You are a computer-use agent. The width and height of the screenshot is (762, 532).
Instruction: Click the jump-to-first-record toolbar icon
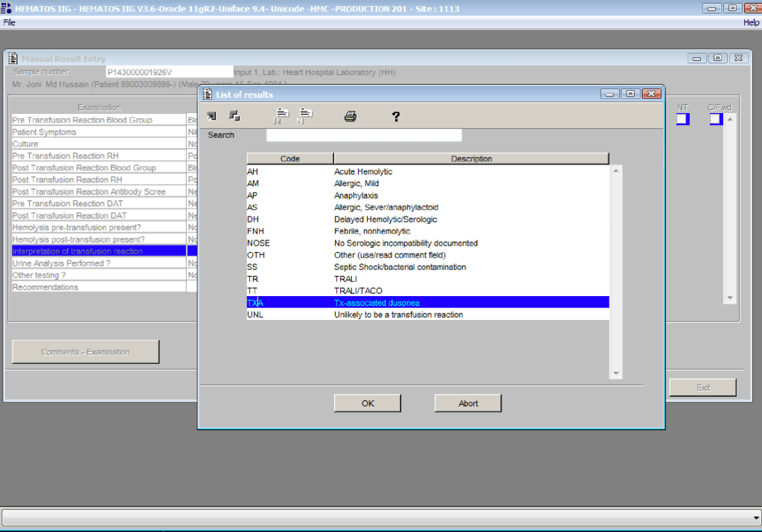282,115
